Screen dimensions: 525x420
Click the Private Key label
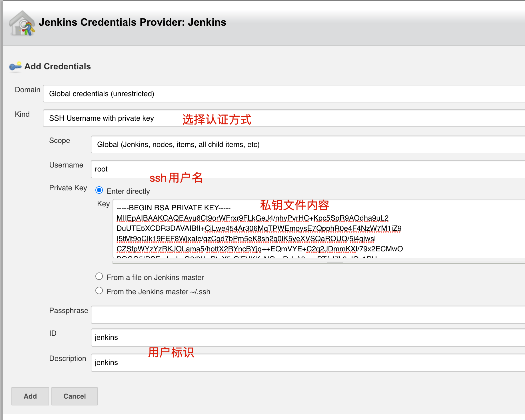[x=68, y=188]
